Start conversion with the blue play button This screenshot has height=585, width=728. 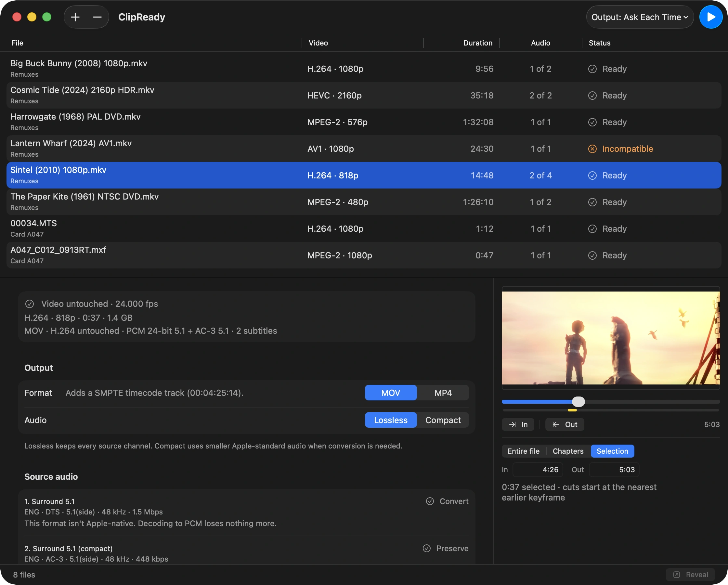[711, 17]
